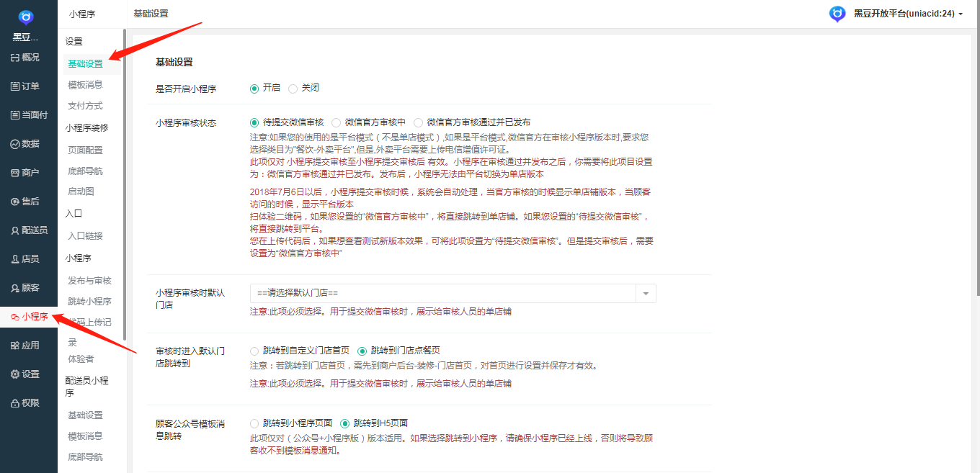Open 底部导航 under 配送员小程序
The height and width of the screenshot is (473, 980).
pos(85,457)
